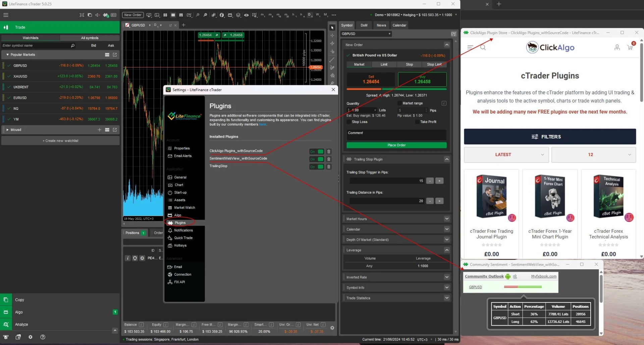Open the toolbar overflow three-dots menu
Image resolution: width=644 pixels, height=345 pixels.
point(334,15)
